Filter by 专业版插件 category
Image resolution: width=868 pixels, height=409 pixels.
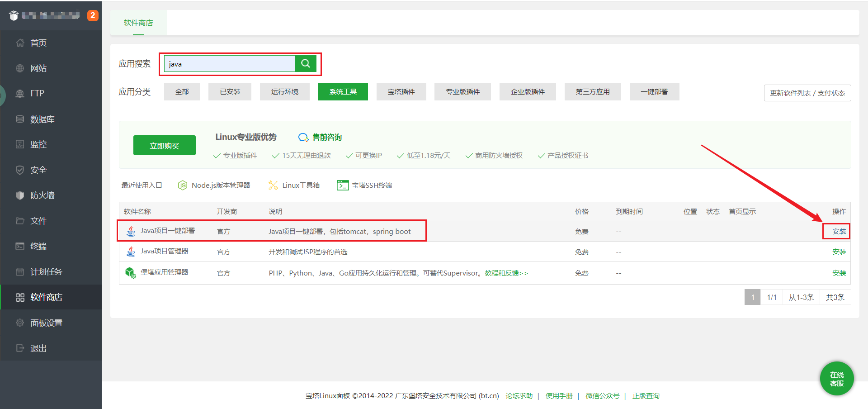point(463,92)
